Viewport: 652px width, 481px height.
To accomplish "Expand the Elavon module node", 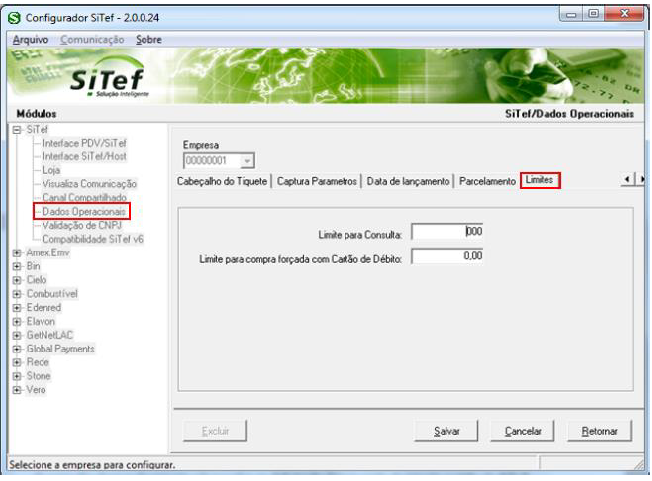I will (17, 322).
